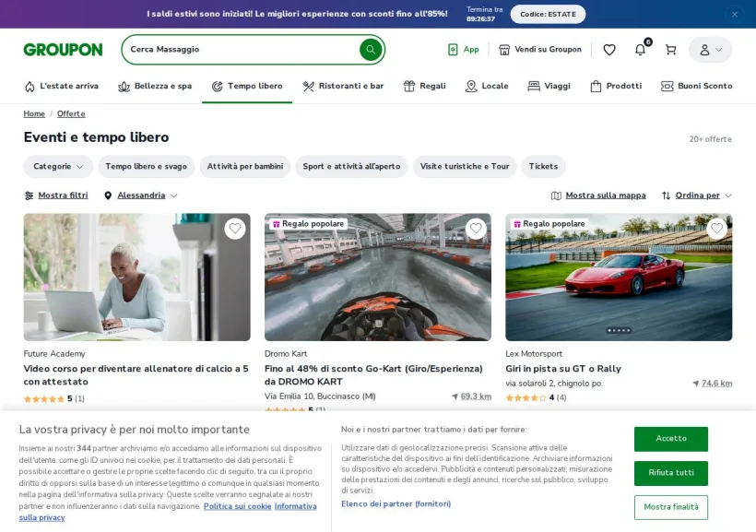Image resolution: width=756 pixels, height=532 pixels.
Task: Click the Accetto cookie button
Action: (670, 439)
